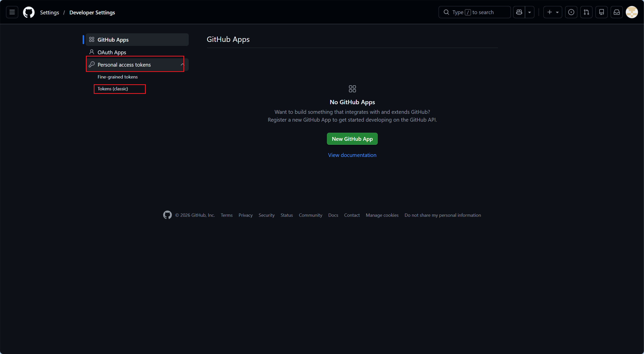
Task: Open the Contact footer link
Action: click(352, 215)
